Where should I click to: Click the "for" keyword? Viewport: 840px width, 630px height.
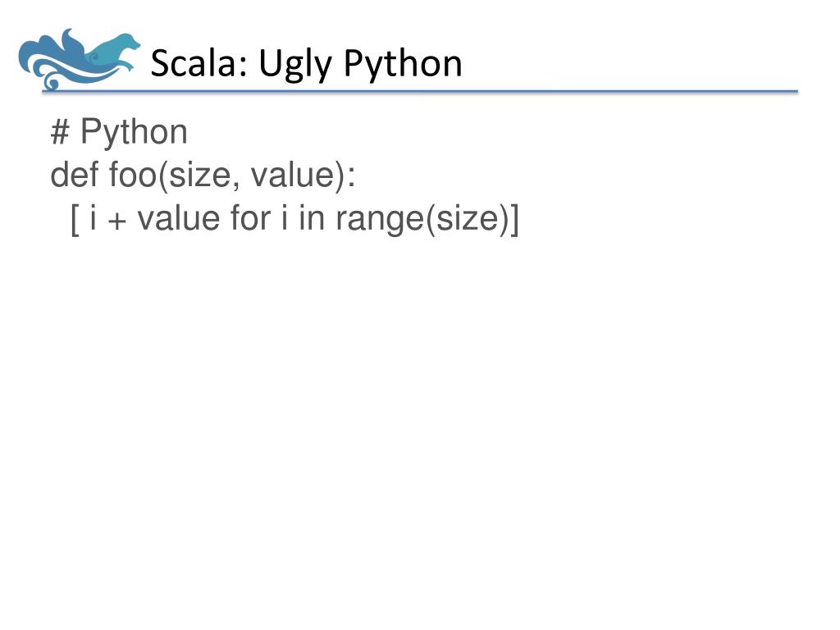250,218
